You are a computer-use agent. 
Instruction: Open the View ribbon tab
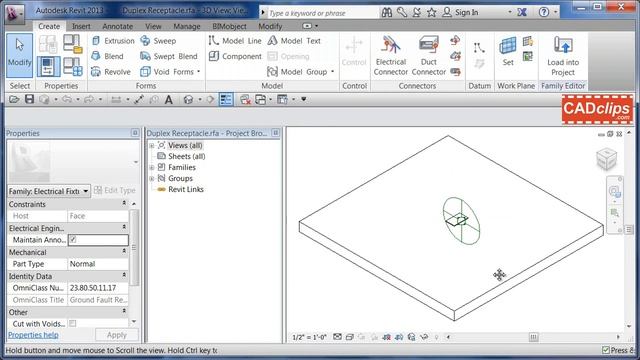[x=153, y=27]
